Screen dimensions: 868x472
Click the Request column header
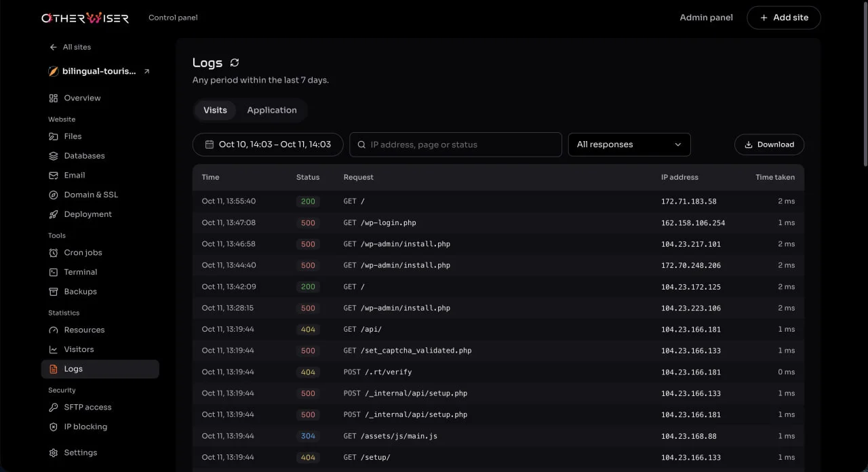[359, 177]
